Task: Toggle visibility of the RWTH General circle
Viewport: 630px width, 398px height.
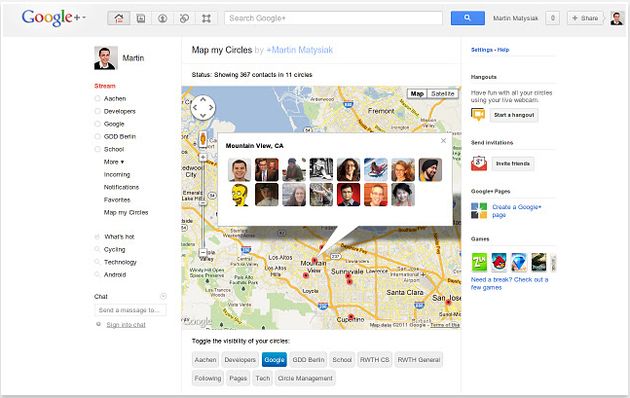Action: (419, 360)
